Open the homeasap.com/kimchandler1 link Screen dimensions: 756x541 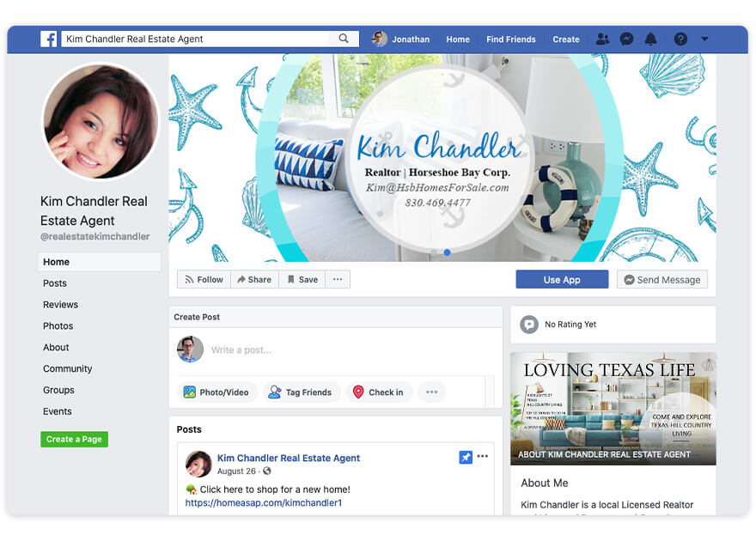(263, 503)
